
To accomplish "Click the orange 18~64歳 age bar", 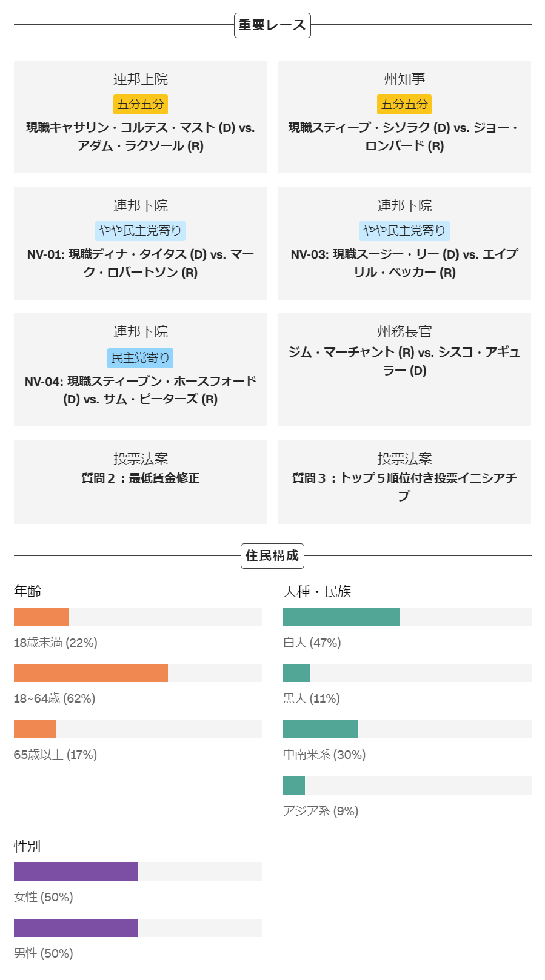I will click(x=91, y=673).
